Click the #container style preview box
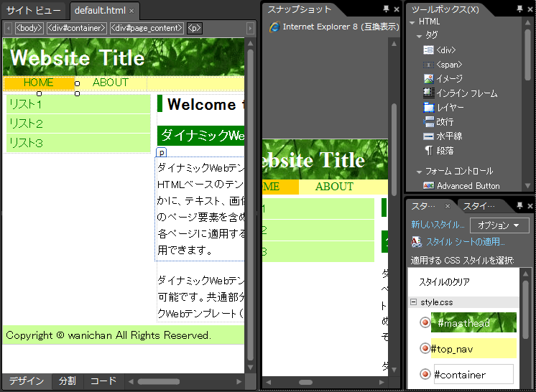Image resolution: width=536 pixels, height=392 pixels. pos(473,374)
